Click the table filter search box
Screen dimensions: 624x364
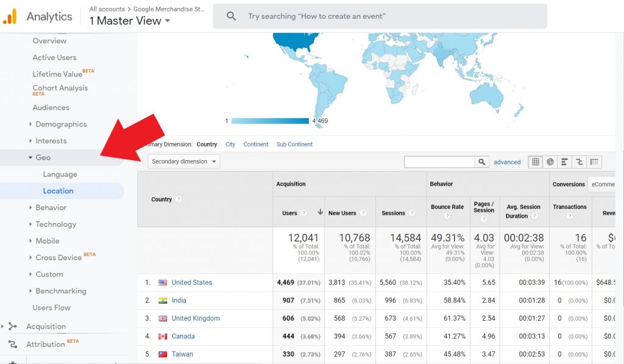point(439,162)
